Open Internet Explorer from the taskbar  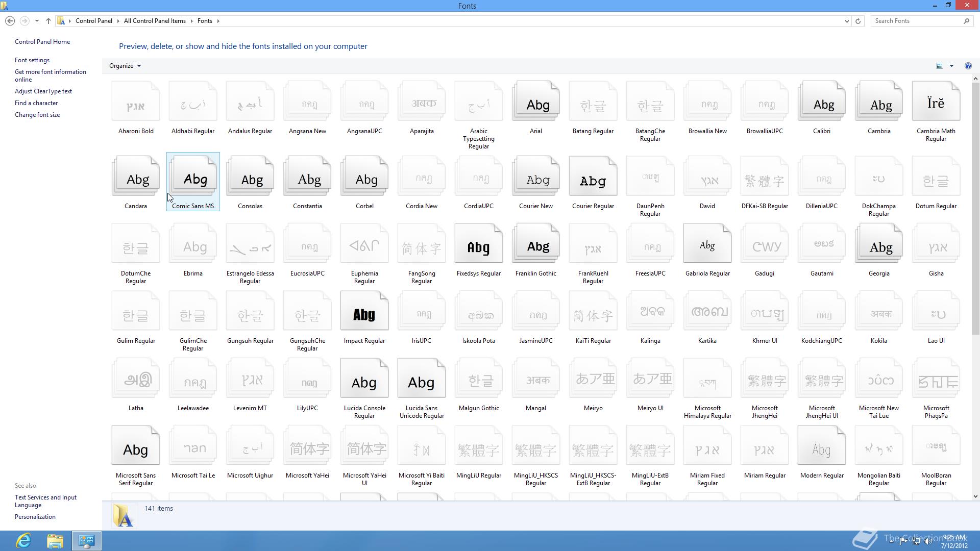(x=23, y=540)
